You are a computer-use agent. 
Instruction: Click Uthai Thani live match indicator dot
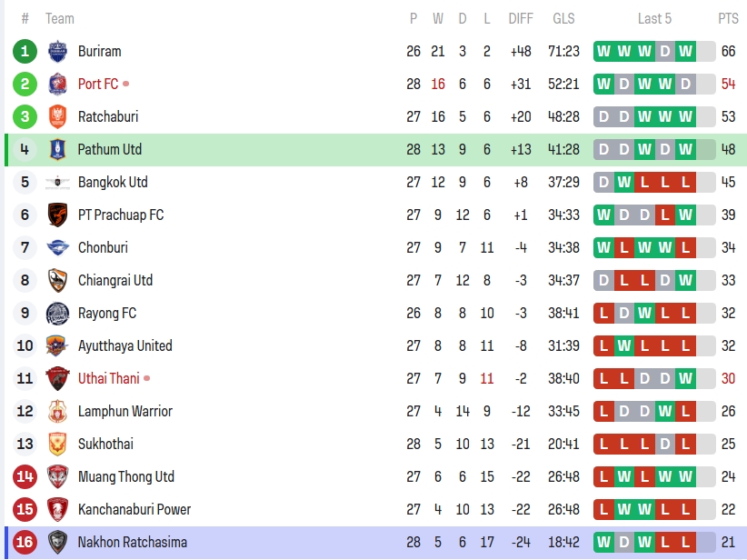point(147,378)
